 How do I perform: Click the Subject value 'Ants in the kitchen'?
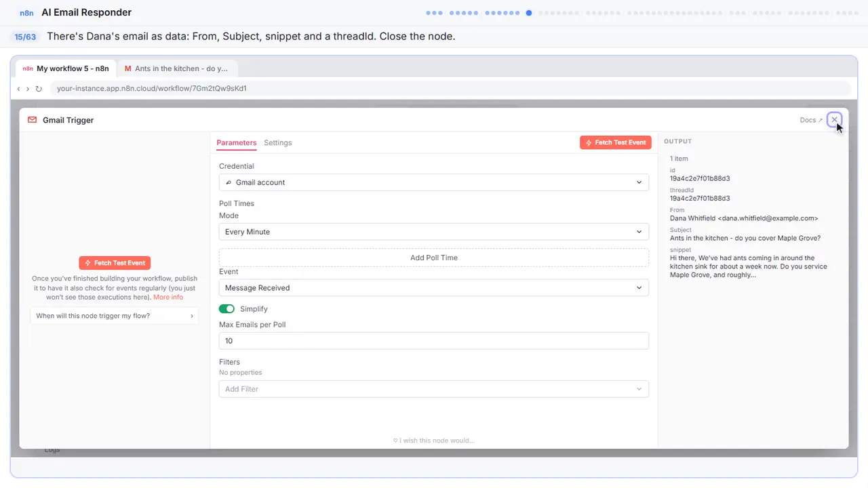745,238
